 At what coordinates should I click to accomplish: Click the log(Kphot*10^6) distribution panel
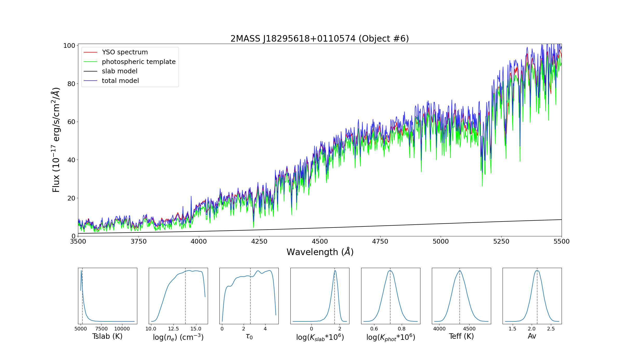[x=391, y=296]
